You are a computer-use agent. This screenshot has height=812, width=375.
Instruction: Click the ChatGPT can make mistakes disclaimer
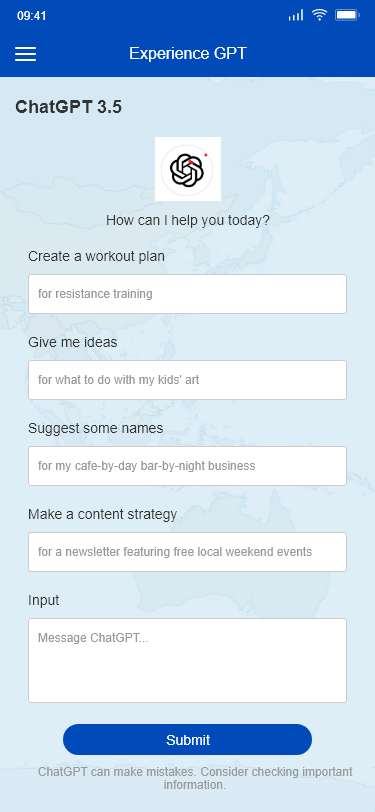click(x=195, y=778)
